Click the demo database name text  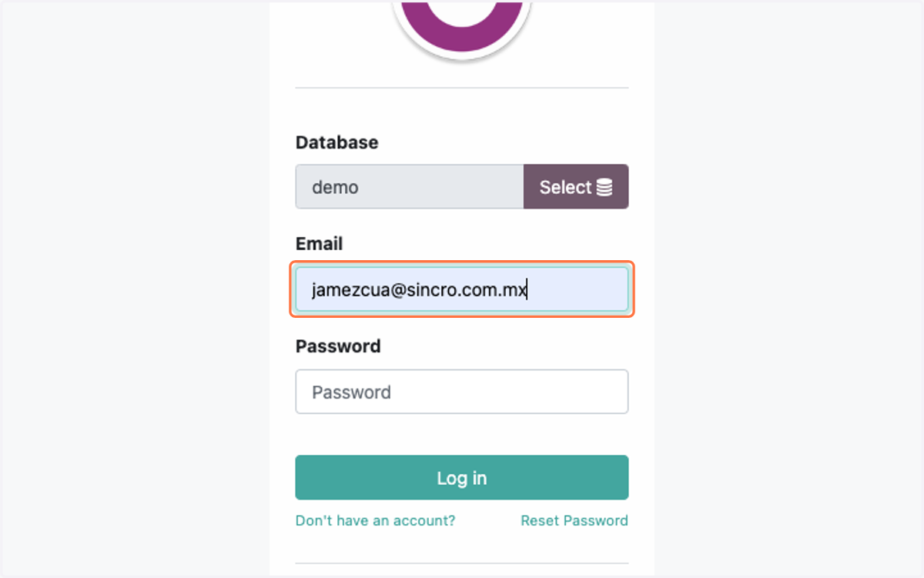335,187
